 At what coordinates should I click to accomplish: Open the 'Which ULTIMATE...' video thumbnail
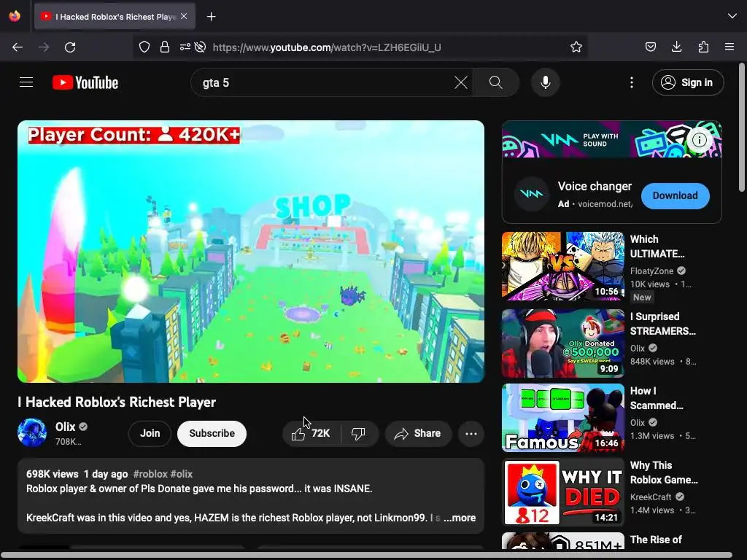coord(562,266)
